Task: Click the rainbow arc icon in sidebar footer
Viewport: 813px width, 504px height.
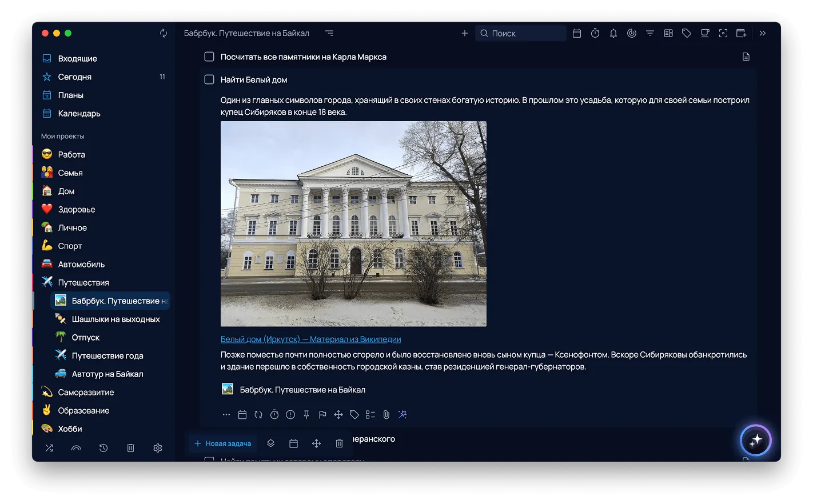Action: coord(76,448)
